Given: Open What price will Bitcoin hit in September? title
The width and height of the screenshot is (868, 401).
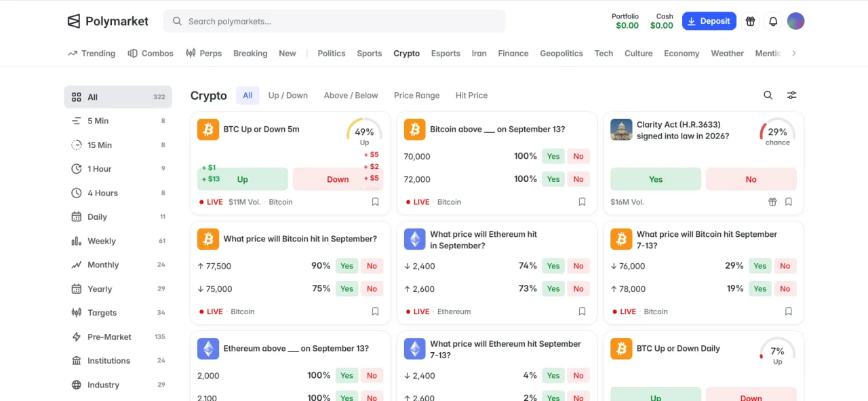Looking at the screenshot, I should point(300,239).
